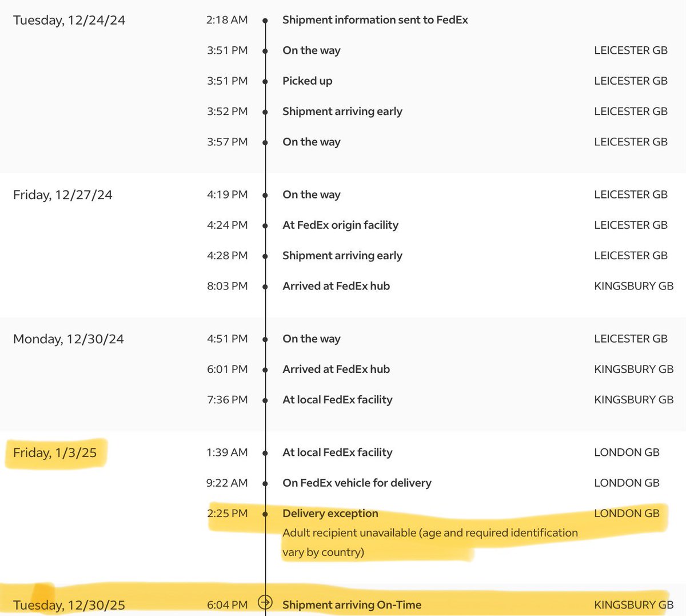Viewport: 686px width, 616px height.
Task: Click KINGSBURY GB in the 7:36 PM row
Action: tap(633, 400)
